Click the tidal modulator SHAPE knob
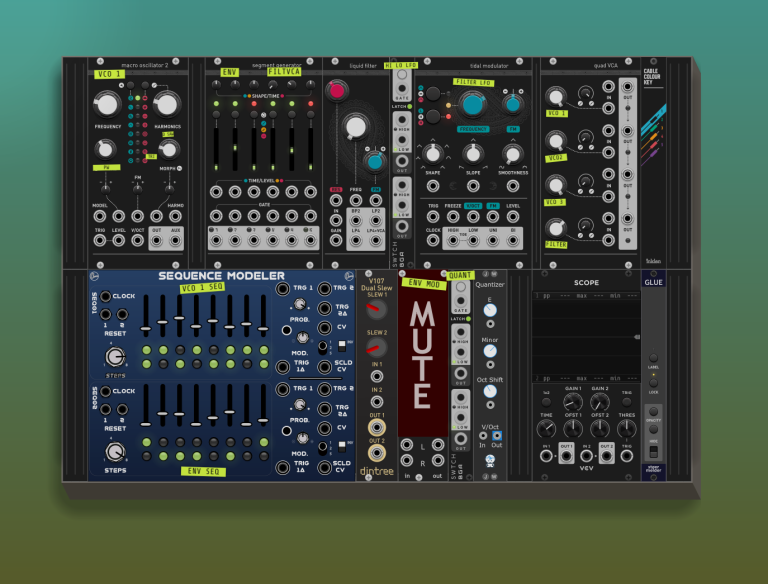 pos(433,154)
